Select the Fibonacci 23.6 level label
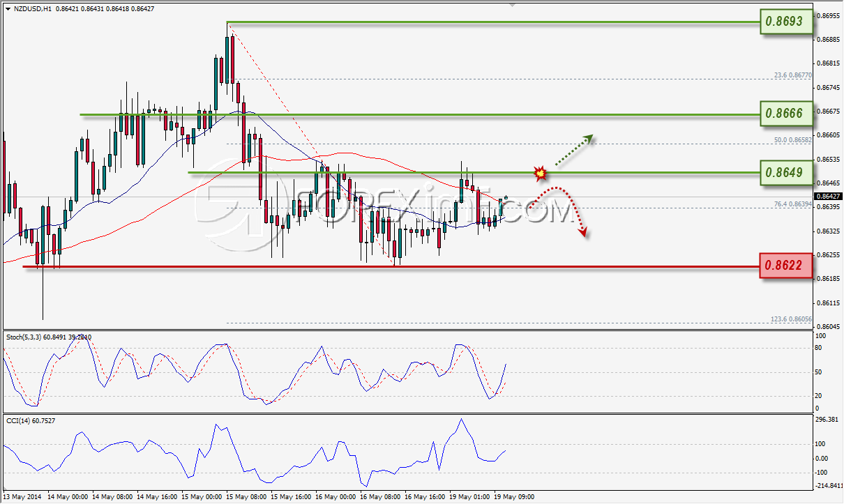 794,75
